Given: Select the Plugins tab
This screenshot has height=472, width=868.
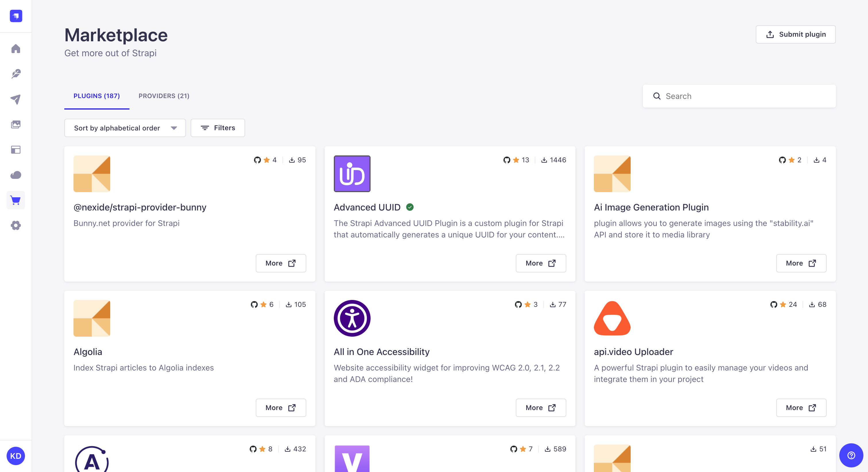Looking at the screenshot, I should tap(97, 96).
